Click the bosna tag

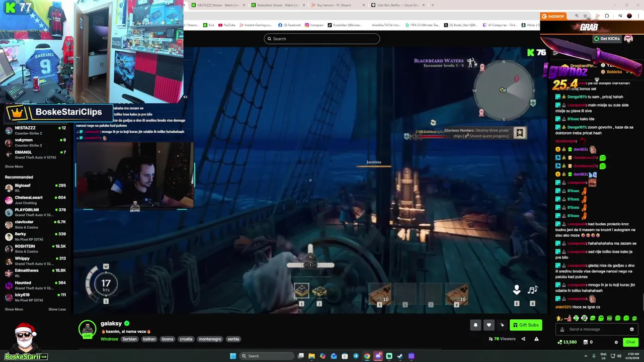pyautogui.click(x=168, y=339)
